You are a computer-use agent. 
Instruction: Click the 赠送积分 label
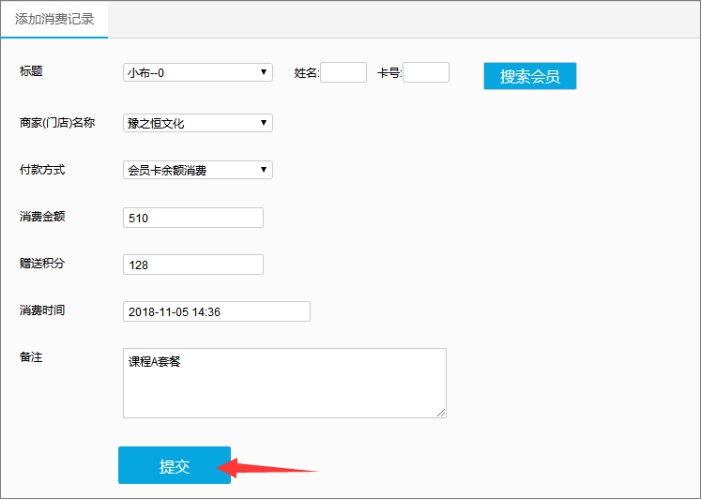click(x=42, y=263)
